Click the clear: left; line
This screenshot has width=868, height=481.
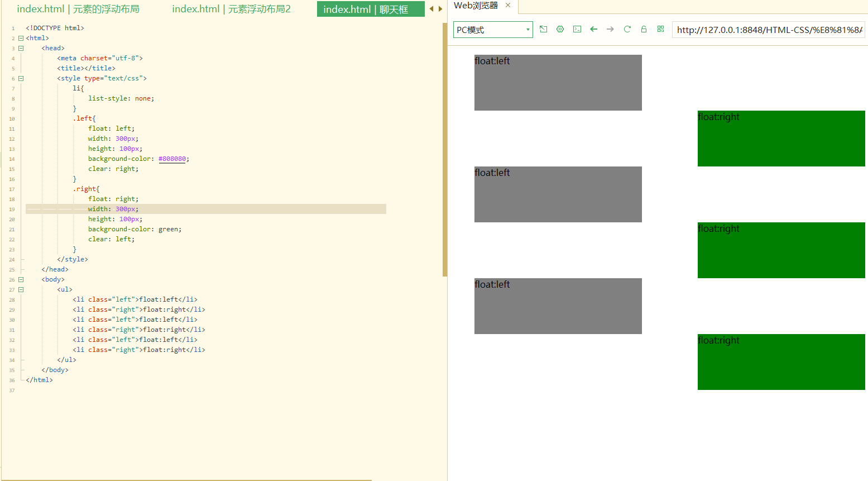point(111,239)
